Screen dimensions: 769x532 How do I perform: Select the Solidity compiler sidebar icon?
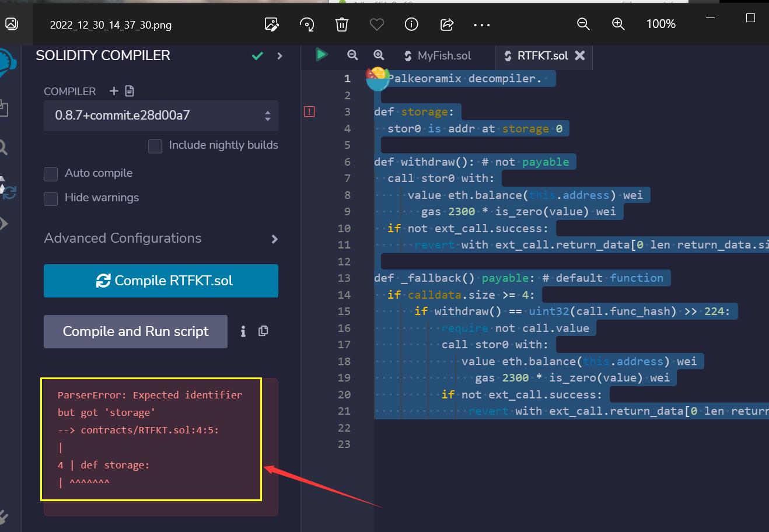(8, 188)
